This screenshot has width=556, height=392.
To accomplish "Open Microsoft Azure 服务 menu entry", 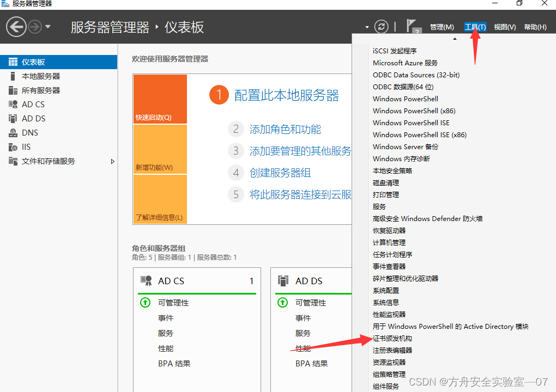I will pos(405,63).
